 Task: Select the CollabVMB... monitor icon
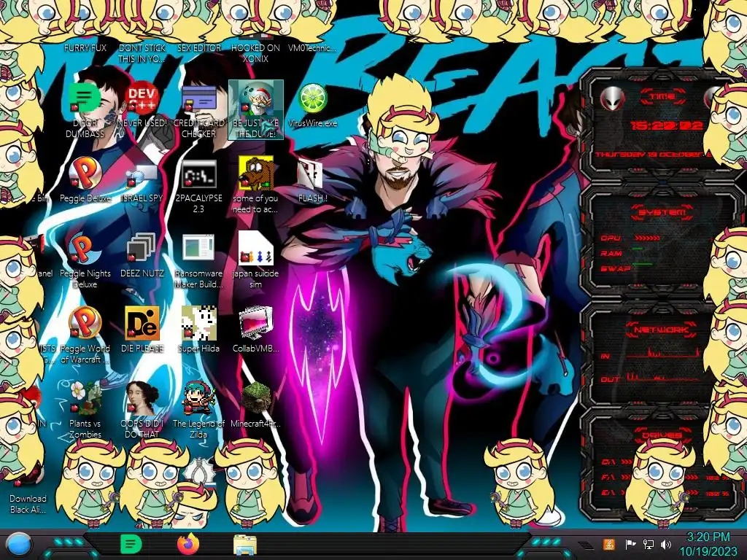tap(256, 324)
